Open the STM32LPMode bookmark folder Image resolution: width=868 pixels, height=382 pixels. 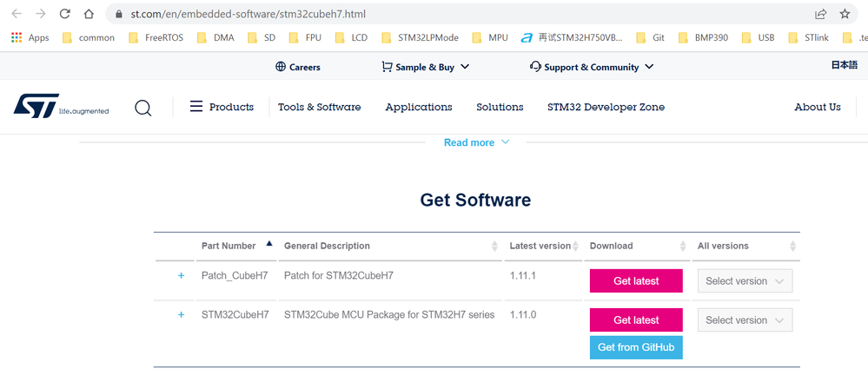[421, 37]
